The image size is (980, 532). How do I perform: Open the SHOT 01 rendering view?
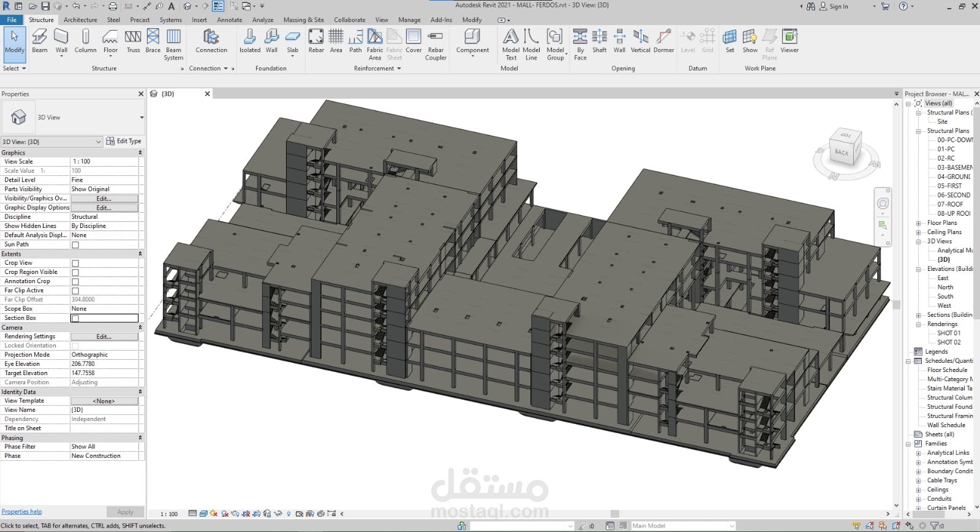[949, 333]
